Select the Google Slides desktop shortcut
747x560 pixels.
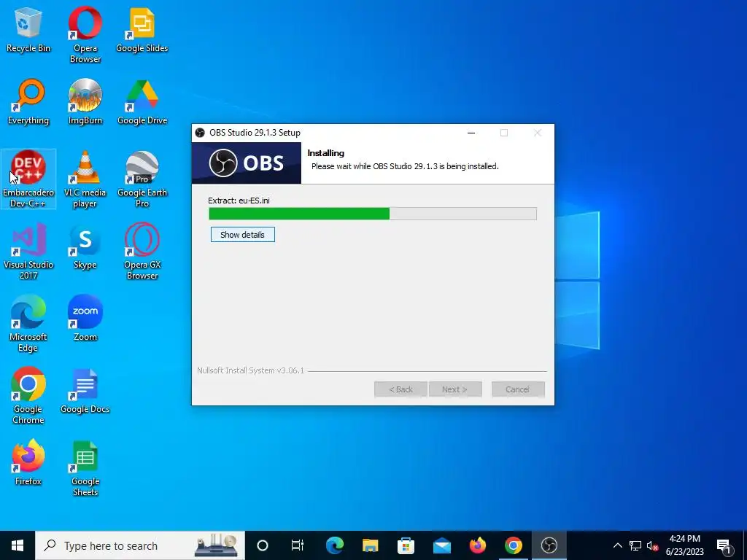point(142,30)
